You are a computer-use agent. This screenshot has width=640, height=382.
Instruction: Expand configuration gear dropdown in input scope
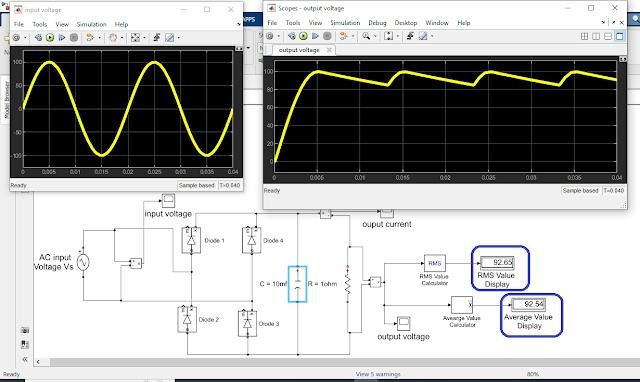[x=25, y=38]
